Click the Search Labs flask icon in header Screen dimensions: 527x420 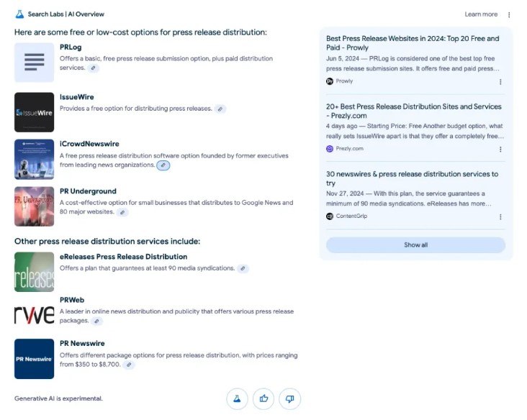[x=19, y=14]
